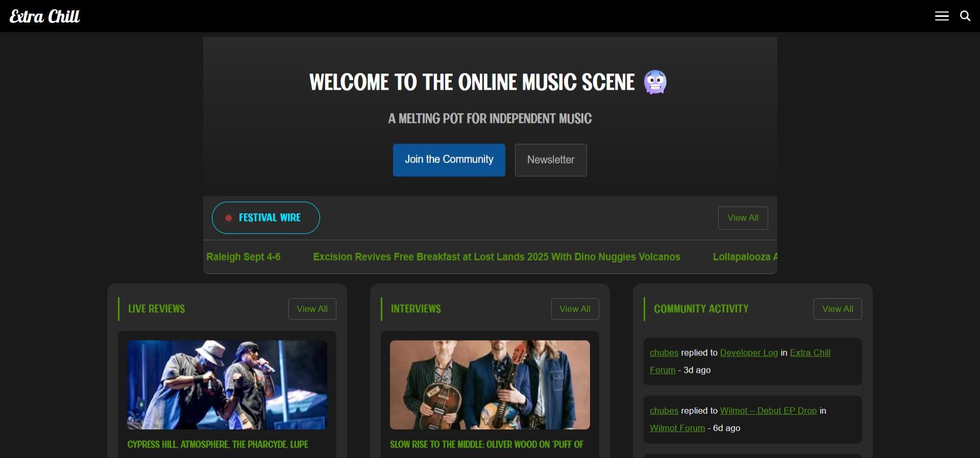This screenshot has width=980, height=458.
Task: Click the Live Reviews section heading
Action: point(157,309)
